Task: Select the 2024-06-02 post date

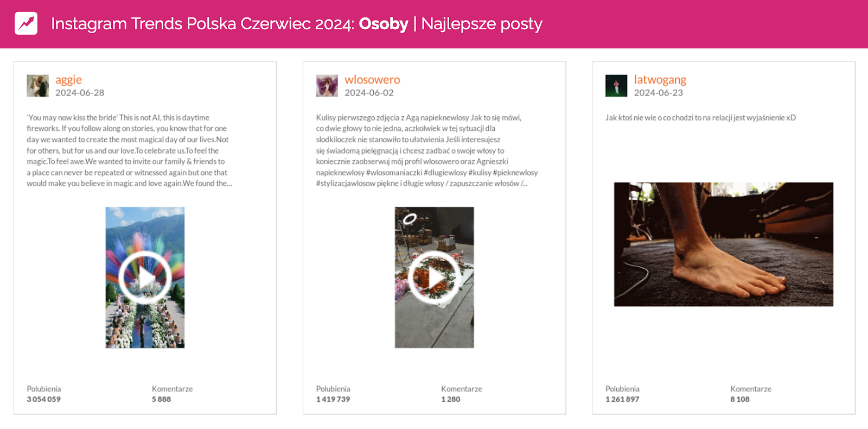Action: (369, 93)
